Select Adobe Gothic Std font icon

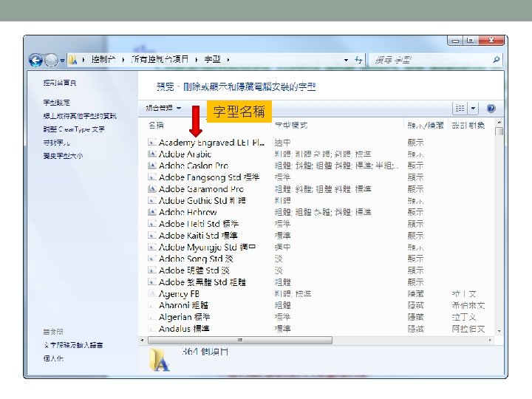[152, 200]
